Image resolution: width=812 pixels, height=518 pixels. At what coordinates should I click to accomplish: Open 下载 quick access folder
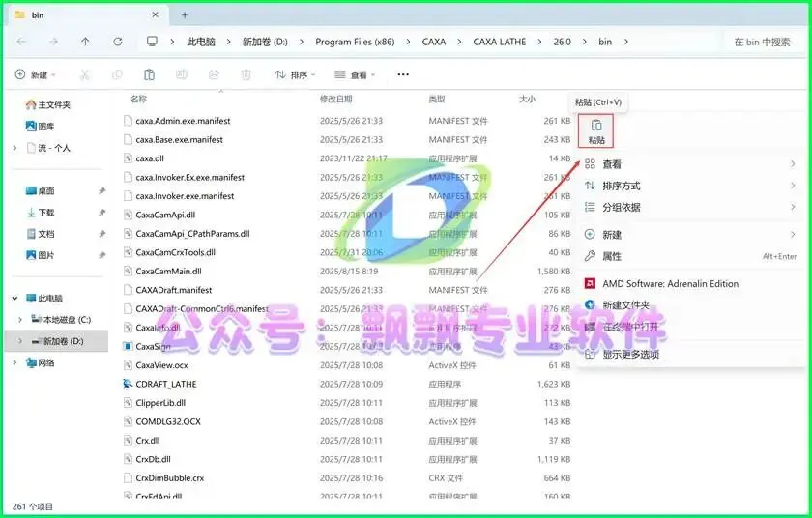click(40, 213)
